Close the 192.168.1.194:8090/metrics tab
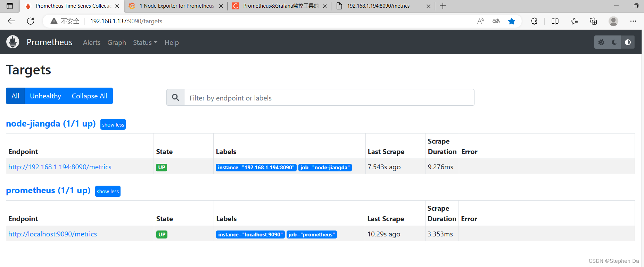Screen dimensions: 644x267 429,6
